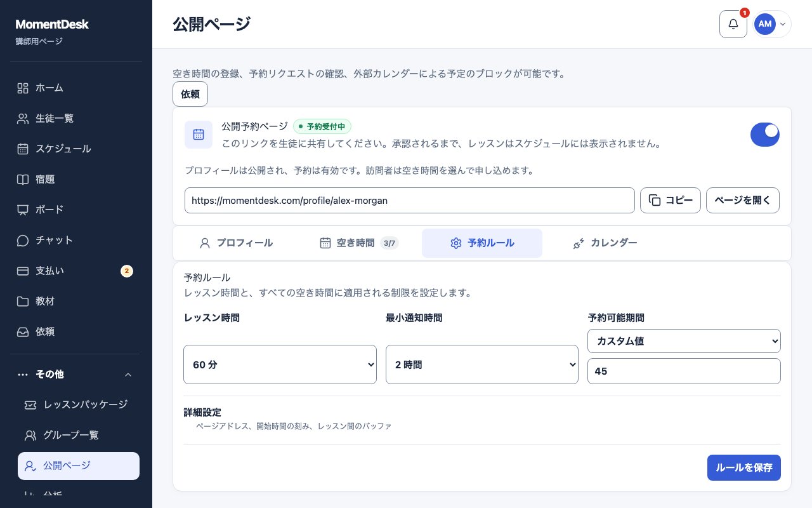Collapse the その他 sidebar section
The image size is (812, 508).
click(76, 375)
